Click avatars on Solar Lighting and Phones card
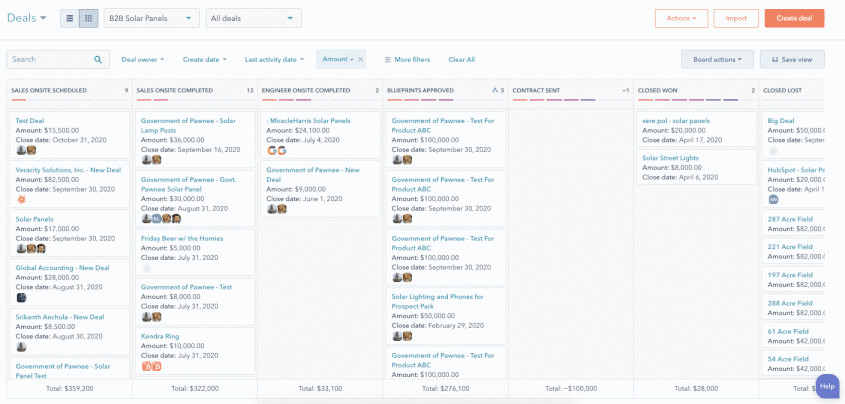Screen dimensions: 845x404 tap(402, 336)
